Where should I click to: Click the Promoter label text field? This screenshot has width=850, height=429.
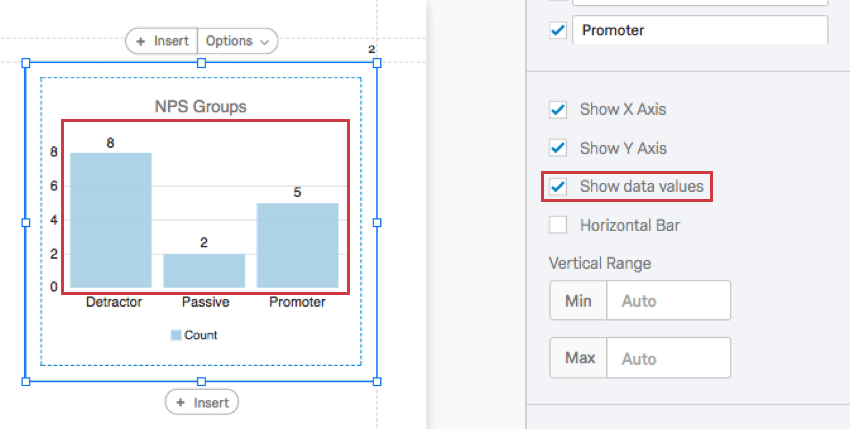click(699, 30)
